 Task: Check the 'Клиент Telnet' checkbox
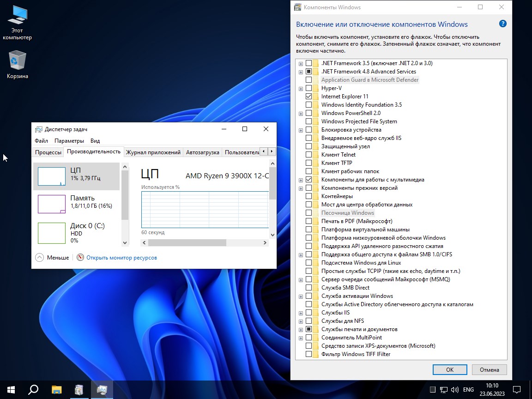click(308, 155)
